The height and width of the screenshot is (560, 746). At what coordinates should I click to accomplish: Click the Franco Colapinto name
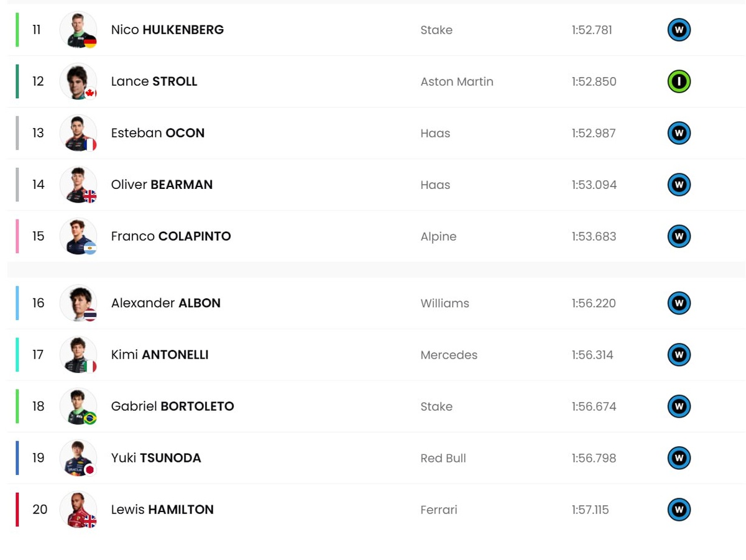[x=171, y=236]
